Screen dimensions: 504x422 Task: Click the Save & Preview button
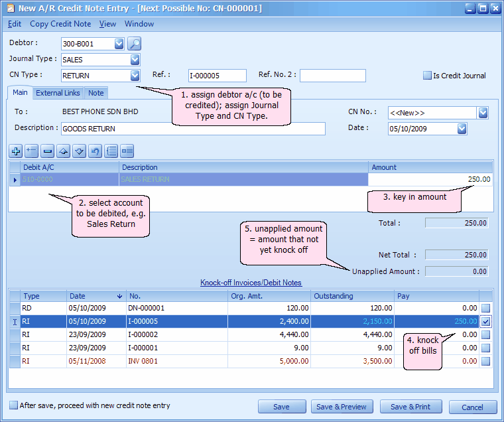342,407
